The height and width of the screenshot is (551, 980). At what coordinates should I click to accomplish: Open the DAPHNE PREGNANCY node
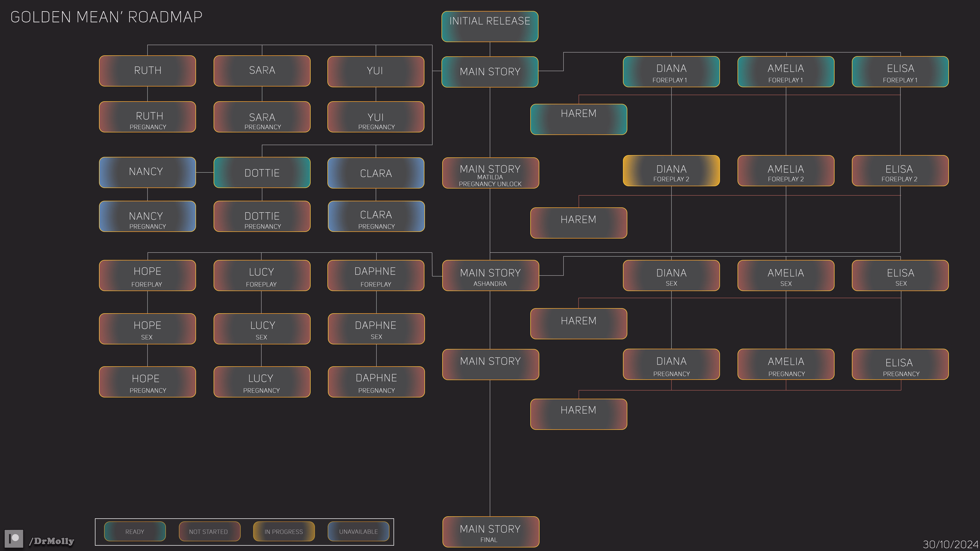(x=376, y=382)
